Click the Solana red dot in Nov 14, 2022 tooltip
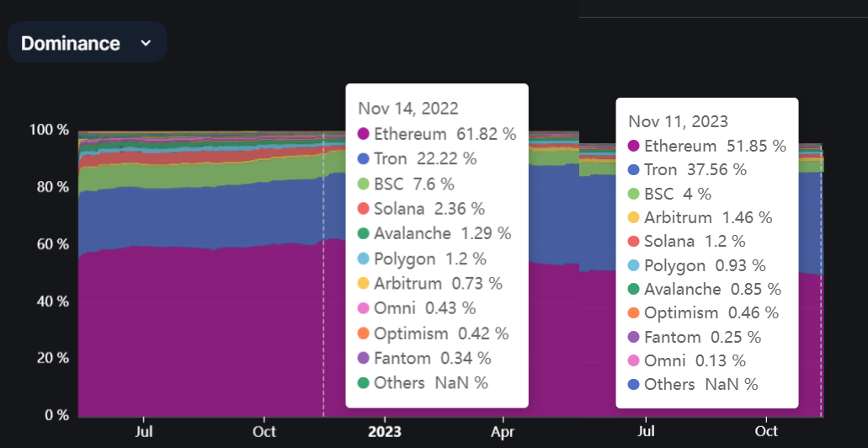 (363, 209)
